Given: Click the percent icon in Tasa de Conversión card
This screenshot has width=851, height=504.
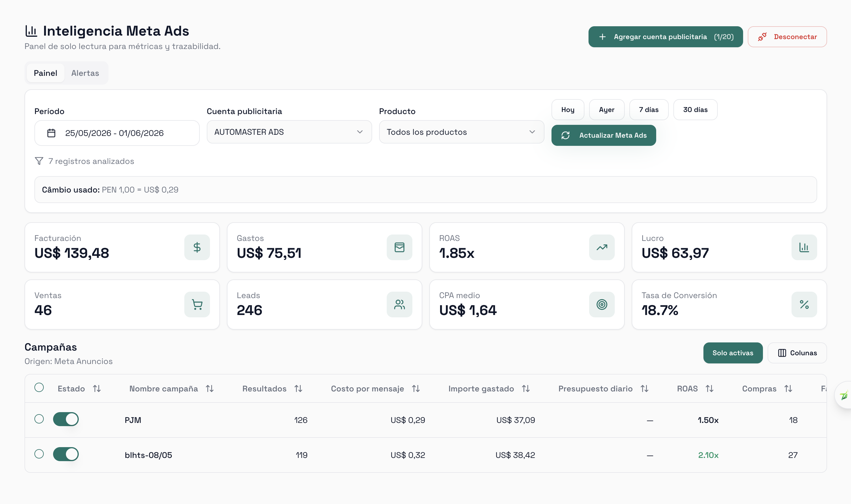Looking at the screenshot, I should click(804, 304).
